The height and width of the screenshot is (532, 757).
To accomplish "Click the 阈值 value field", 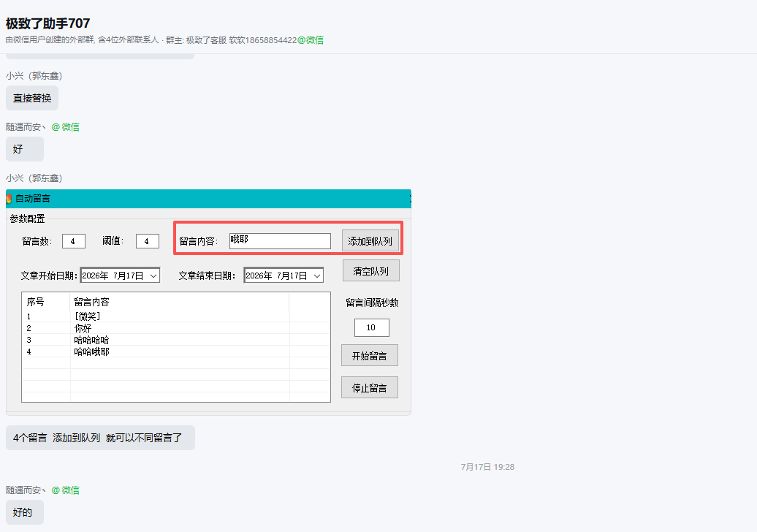I will [148, 241].
